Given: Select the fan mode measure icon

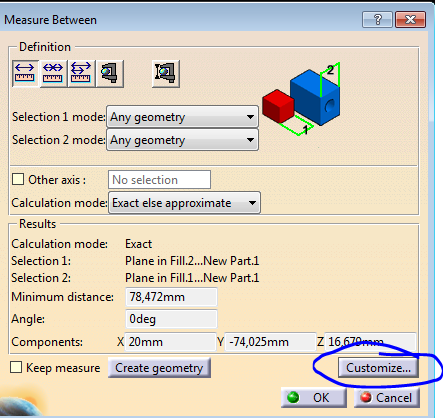Looking at the screenshot, I should pyautogui.click(x=81, y=74).
